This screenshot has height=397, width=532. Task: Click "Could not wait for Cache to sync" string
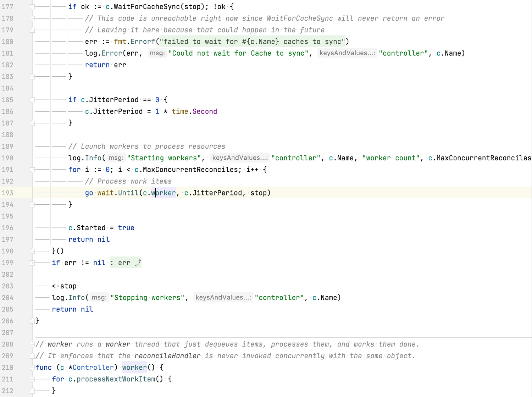[238, 53]
